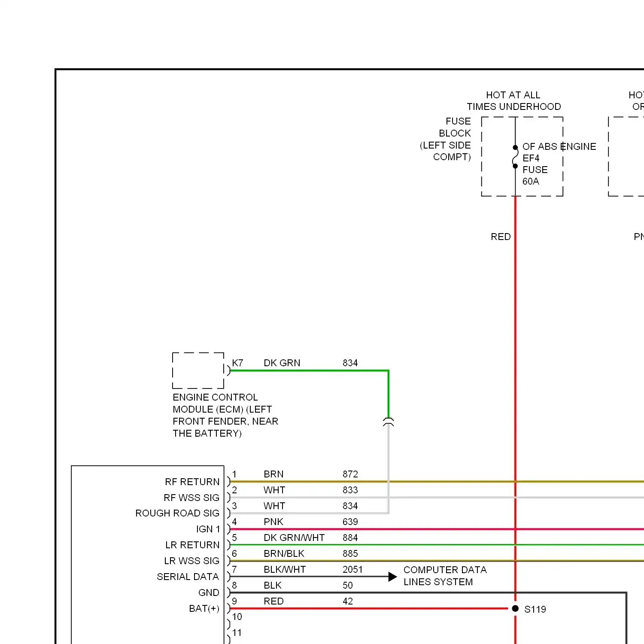Click the dashed fuse block box
Screen dimensions: 644x644
point(522,156)
